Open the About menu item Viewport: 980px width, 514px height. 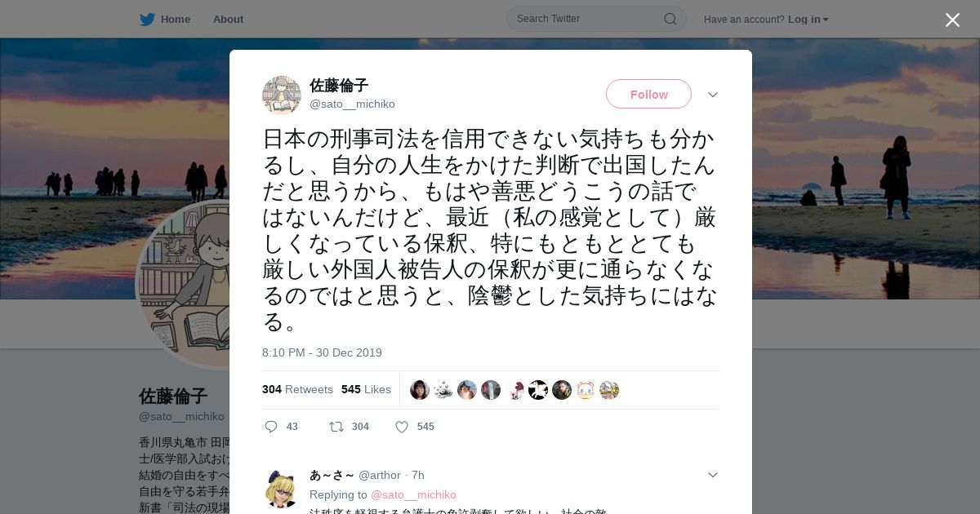click(x=228, y=20)
